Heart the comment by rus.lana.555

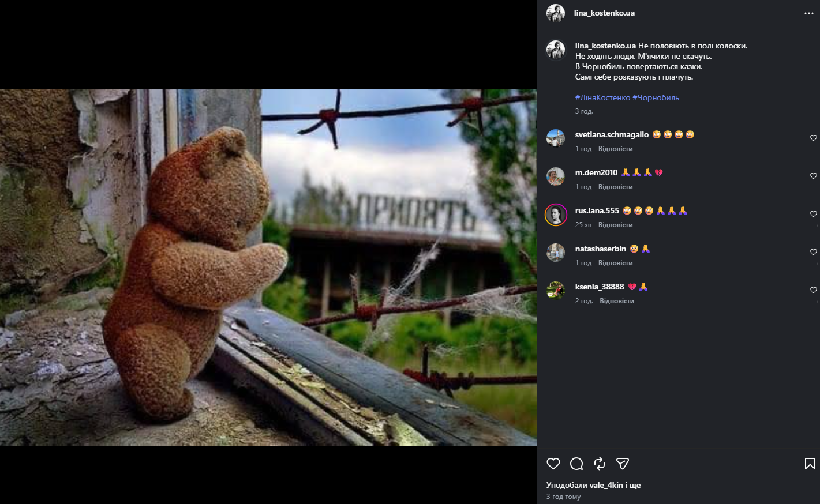pyautogui.click(x=813, y=214)
